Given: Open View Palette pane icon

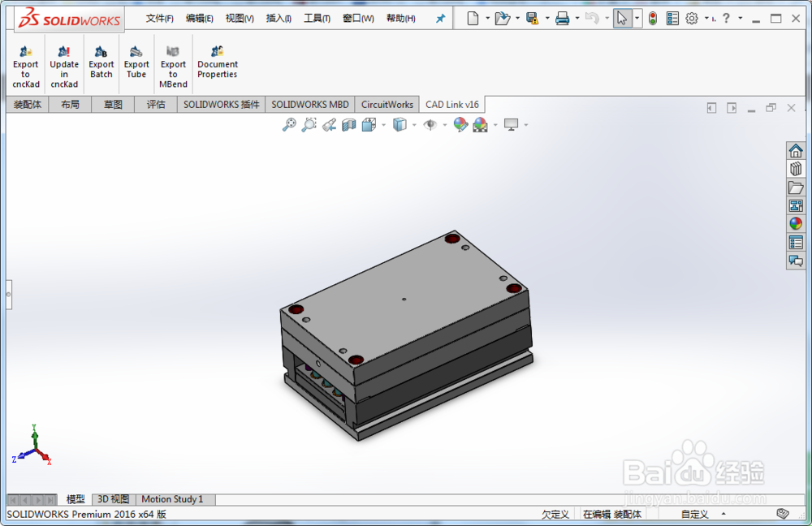Looking at the screenshot, I should pos(796,205).
